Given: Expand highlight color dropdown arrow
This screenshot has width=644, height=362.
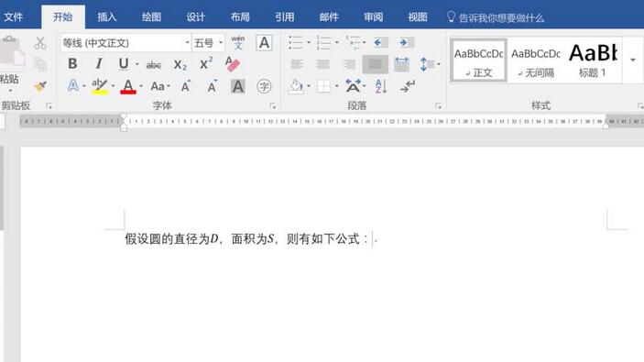Looking at the screenshot, I should (113, 86).
